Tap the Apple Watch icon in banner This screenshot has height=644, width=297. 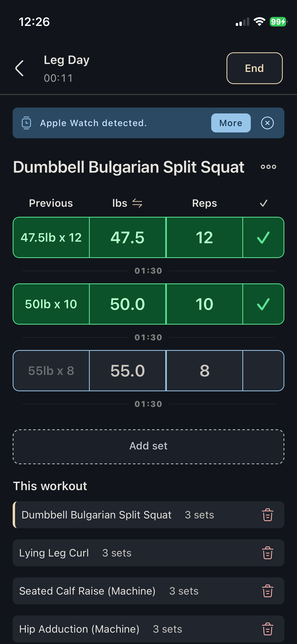click(x=26, y=123)
